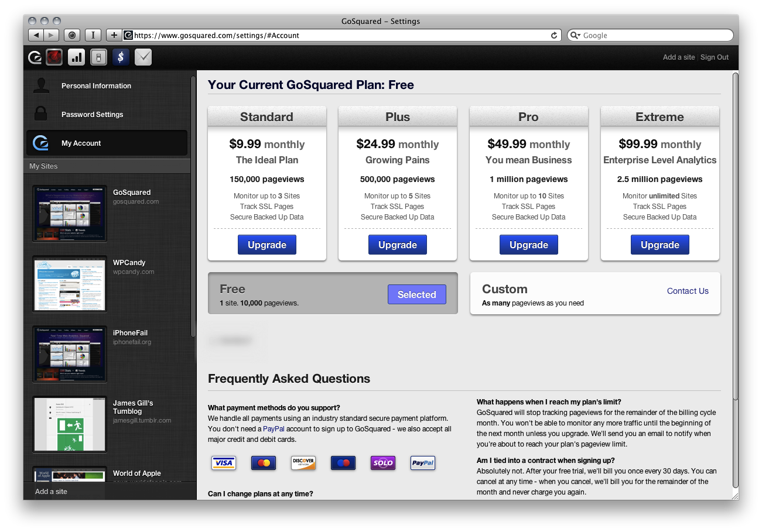This screenshot has height=532, width=762.
Task: Click the wpcandy.com site URL text
Action: (134, 272)
